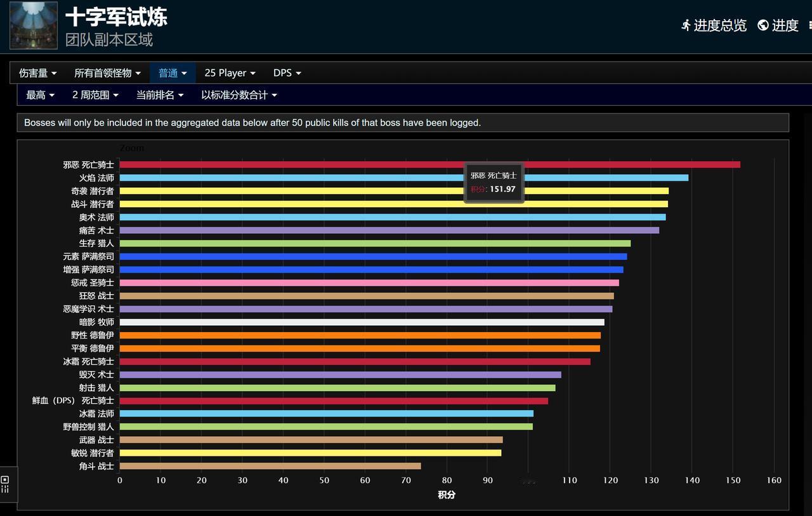Click the yellow 奇袭 潜行者 bar

pos(394,191)
